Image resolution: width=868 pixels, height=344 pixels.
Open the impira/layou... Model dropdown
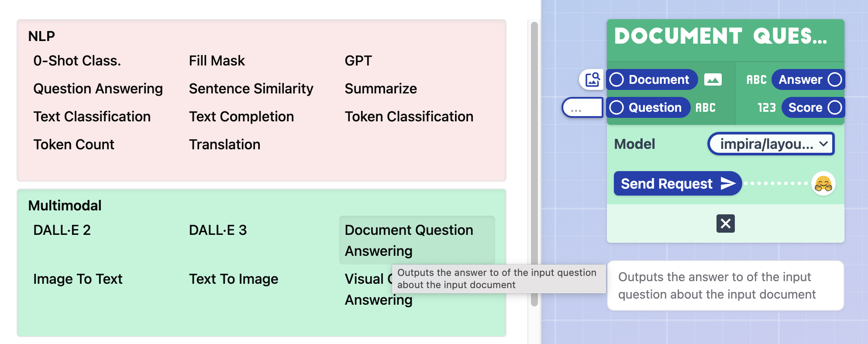point(771,144)
